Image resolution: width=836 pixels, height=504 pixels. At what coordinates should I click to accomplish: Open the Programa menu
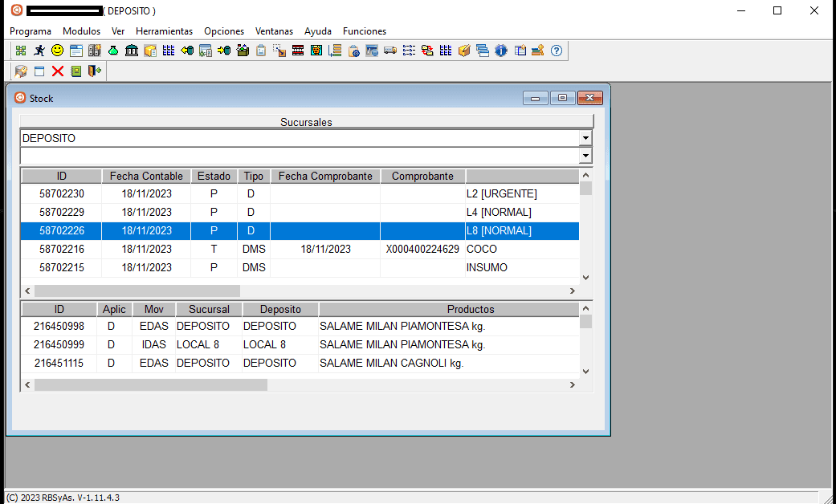pyautogui.click(x=31, y=31)
